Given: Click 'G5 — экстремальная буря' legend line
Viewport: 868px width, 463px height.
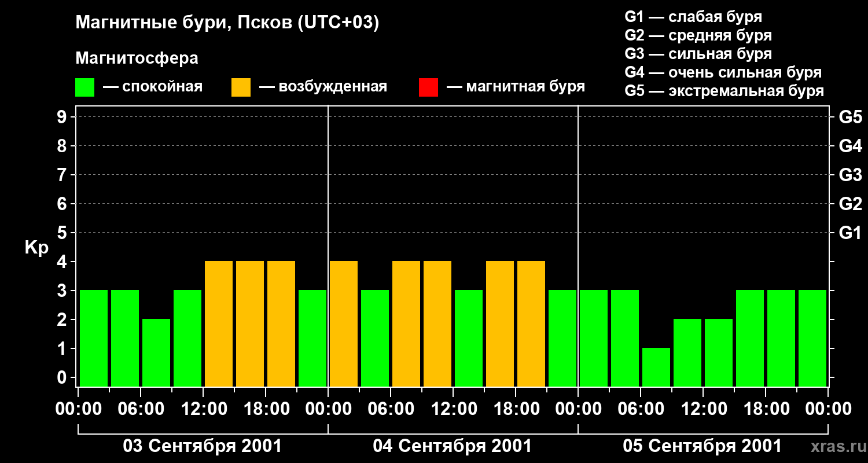Looking at the screenshot, I should point(724,91).
